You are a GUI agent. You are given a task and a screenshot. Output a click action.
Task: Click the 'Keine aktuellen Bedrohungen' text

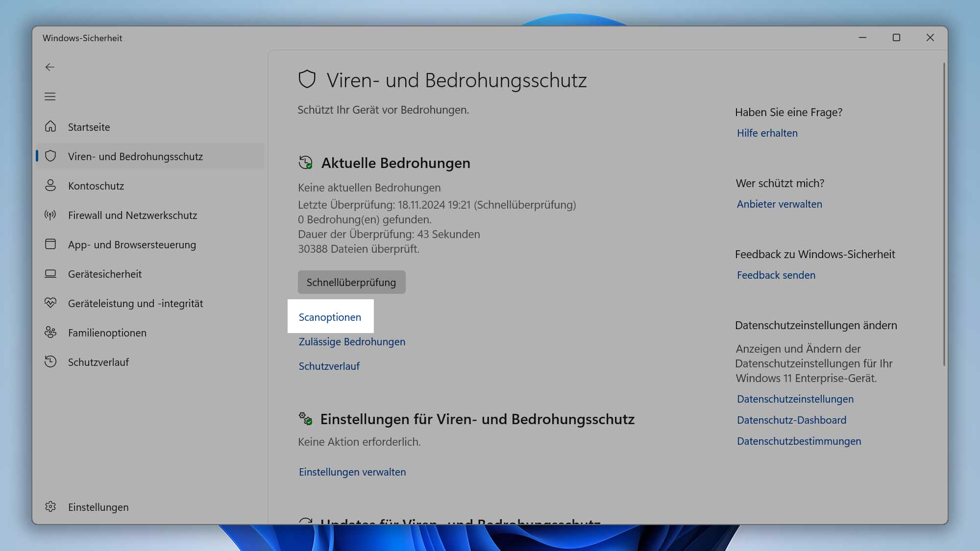[369, 188]
